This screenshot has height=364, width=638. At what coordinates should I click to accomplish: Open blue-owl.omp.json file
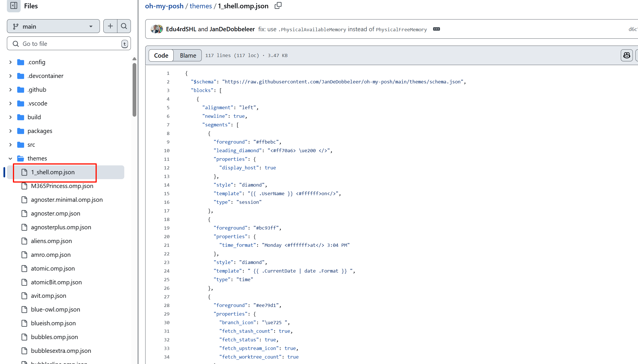coord(55,310)
